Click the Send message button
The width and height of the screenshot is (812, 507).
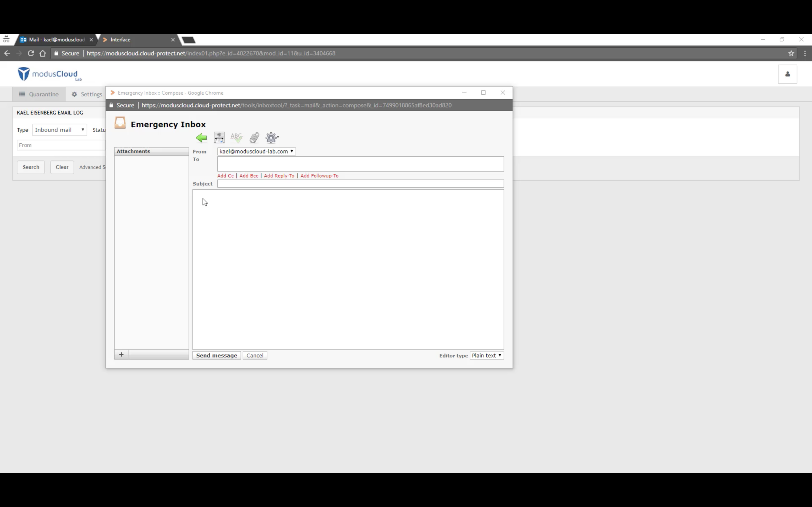tap(216, 355)
